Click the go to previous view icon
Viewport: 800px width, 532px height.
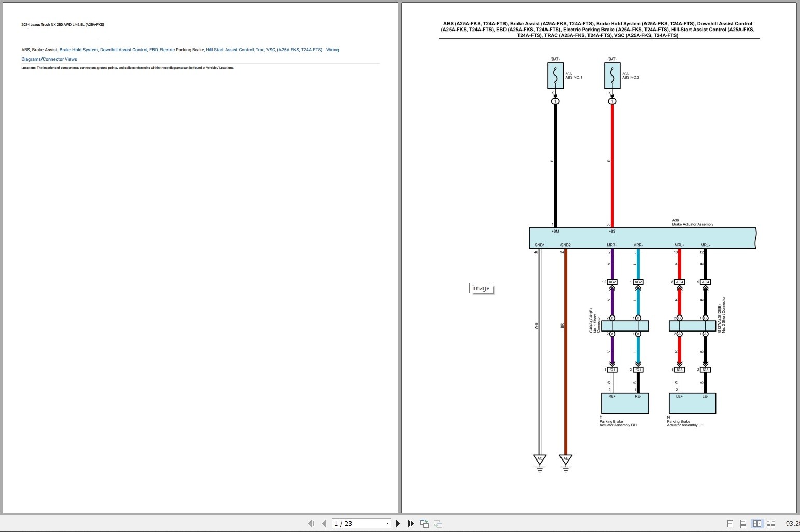[x=425, y=524]
